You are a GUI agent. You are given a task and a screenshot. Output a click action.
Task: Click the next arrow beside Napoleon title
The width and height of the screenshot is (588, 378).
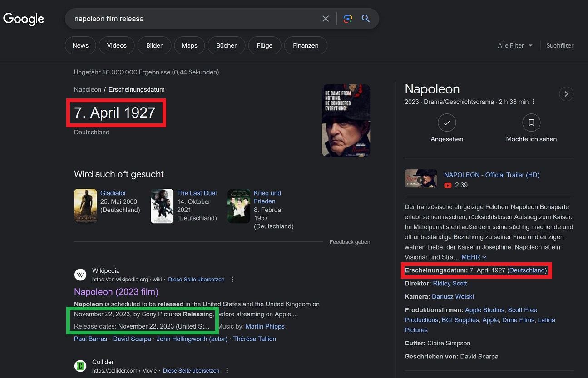pos(566,94)
